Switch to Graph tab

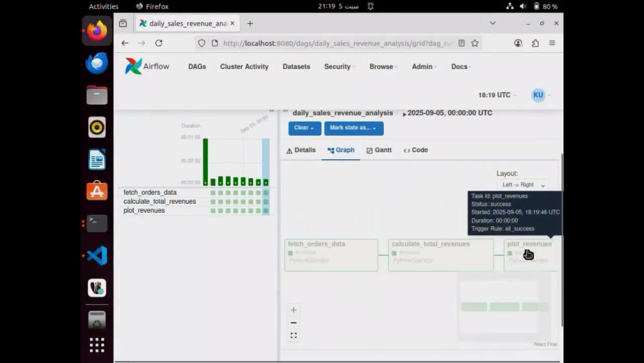pos(341,150)
